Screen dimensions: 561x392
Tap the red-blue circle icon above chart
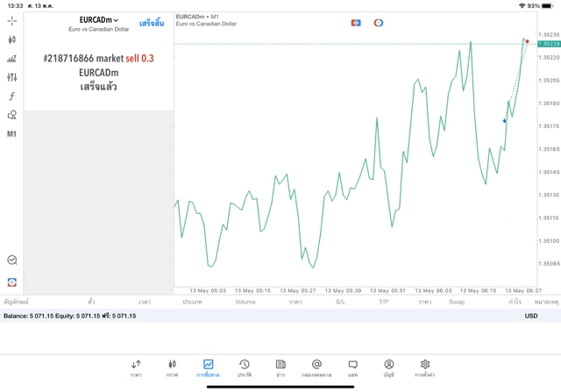click(x=379, y=23)
